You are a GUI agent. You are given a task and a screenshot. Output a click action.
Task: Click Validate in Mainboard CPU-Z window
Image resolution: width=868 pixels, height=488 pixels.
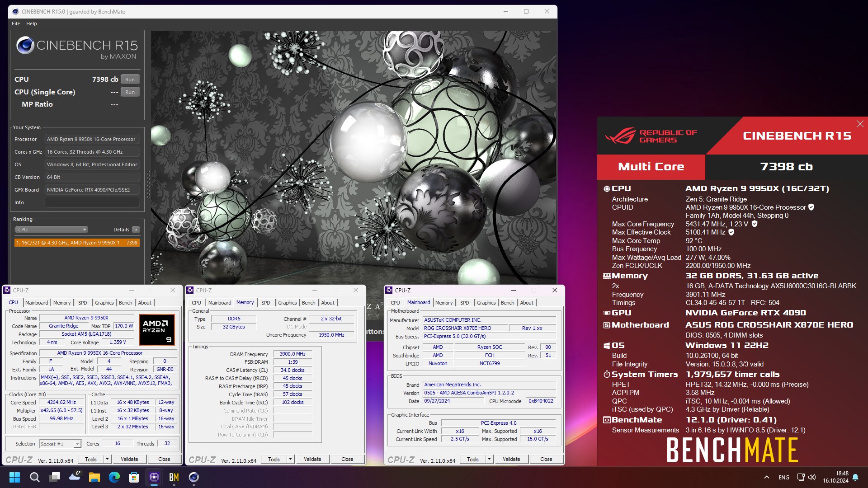511,459
